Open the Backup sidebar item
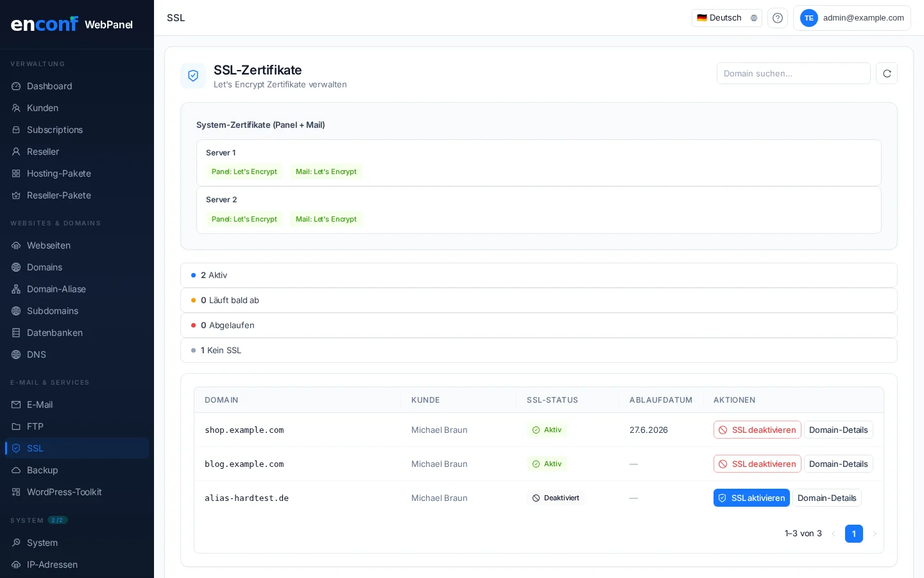Screen dimensions: 924x578 (x=42, y=470)
